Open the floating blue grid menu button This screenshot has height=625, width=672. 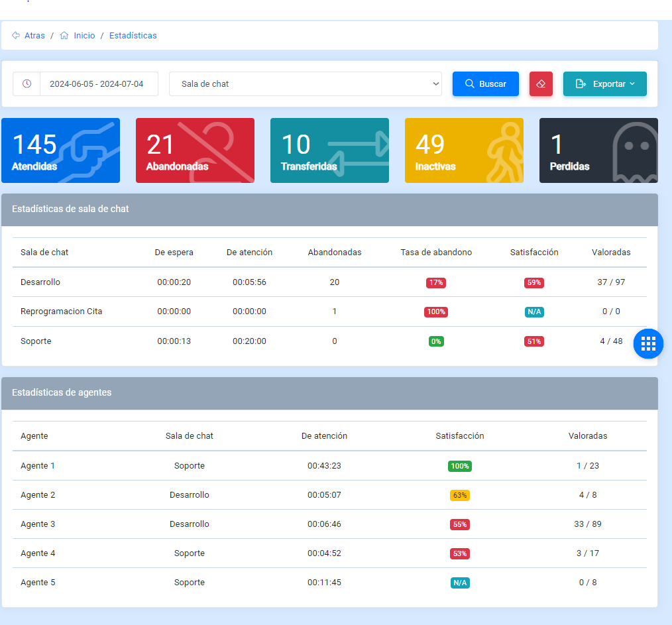648,343
